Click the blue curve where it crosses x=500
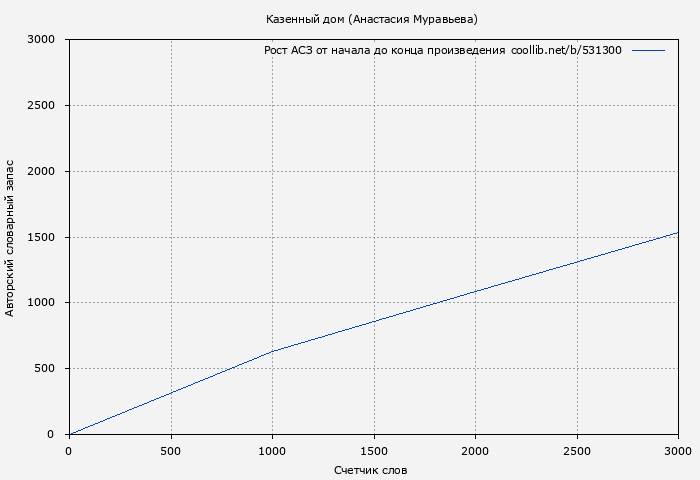This screenshot has height=480, width=700. point(171,392)
